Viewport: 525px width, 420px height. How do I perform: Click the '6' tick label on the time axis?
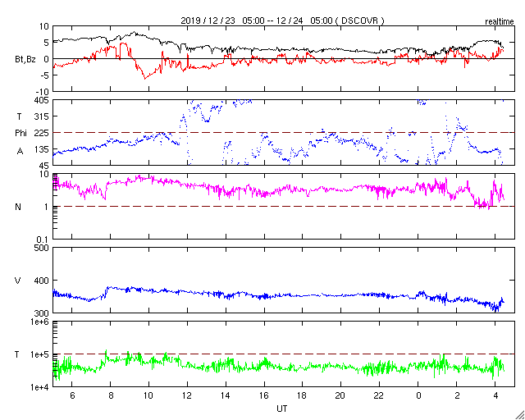tap(72, 395)
